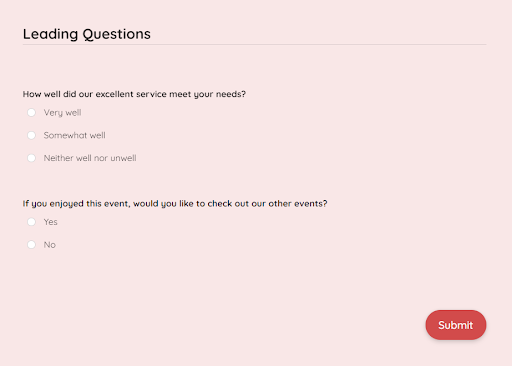Click the "No" answer label text

pos(50,245)
